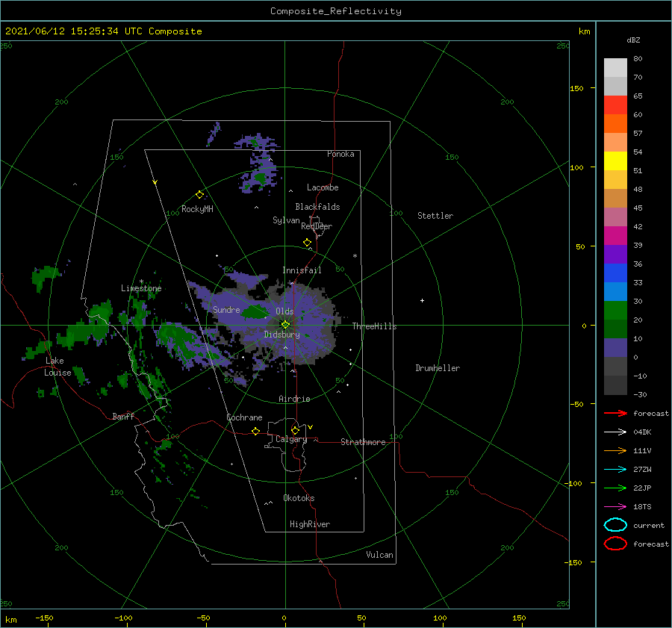Select the orange 111V arrow icon
The width and height of the screenshot is (672, 628).
pos(615,450)
